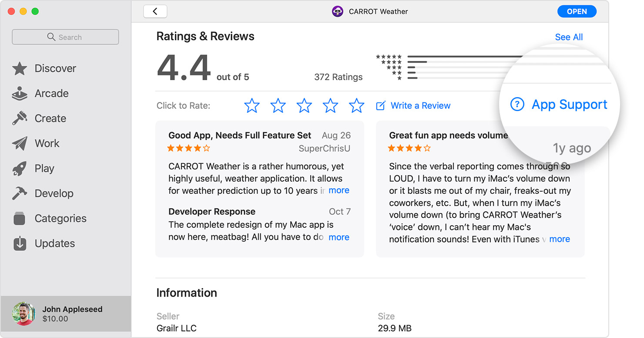Image resolution: width=644 pixels, height=338 pixels.
Task: Click the Search field in sidebar
Action: (x=65, y=37)
